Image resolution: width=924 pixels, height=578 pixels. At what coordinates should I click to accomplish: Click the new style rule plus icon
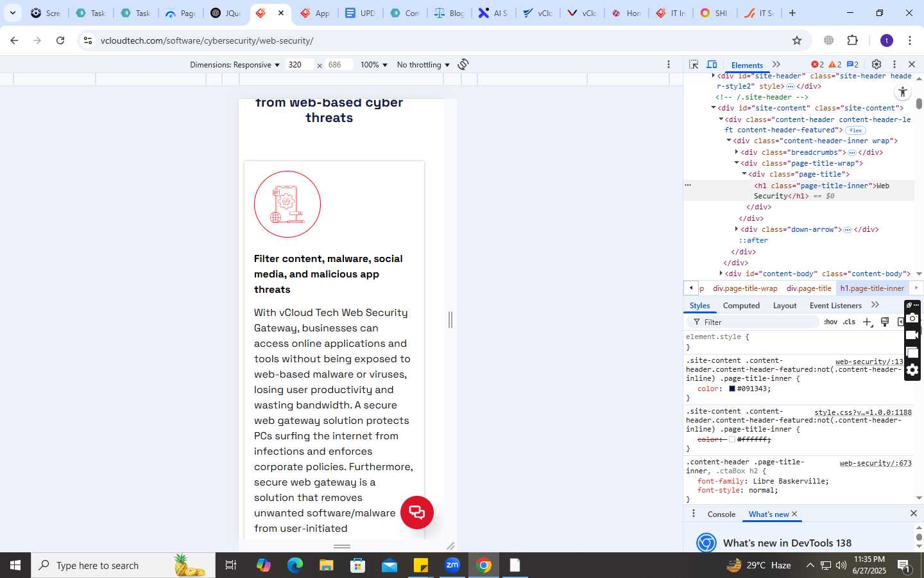point(867,322)
